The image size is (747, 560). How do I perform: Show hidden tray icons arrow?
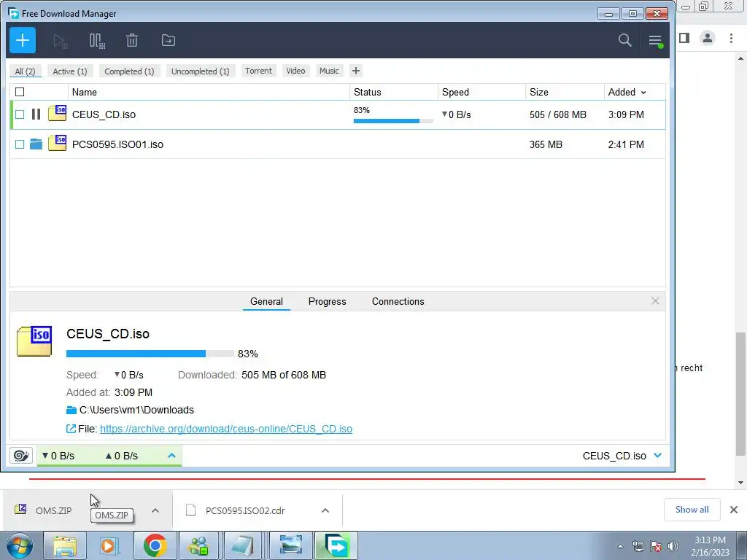point(620,546)
